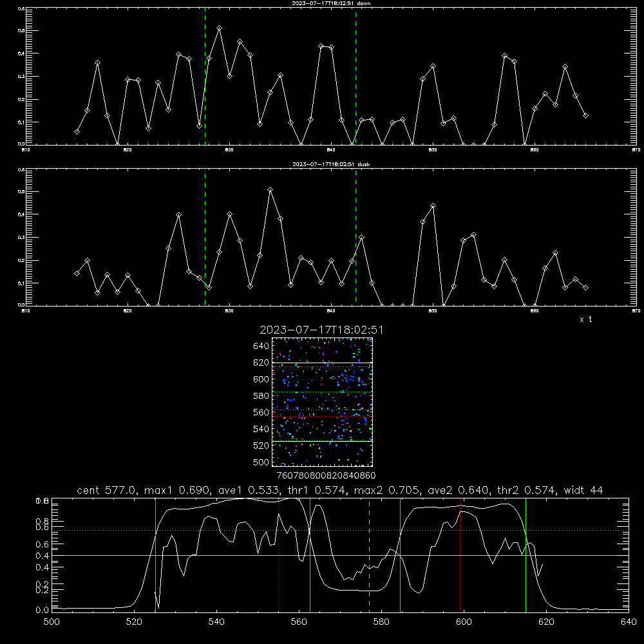Click the '640' label on the profile x-axis
Viewport: 644px width, 644px height.
tap(629, 622)
